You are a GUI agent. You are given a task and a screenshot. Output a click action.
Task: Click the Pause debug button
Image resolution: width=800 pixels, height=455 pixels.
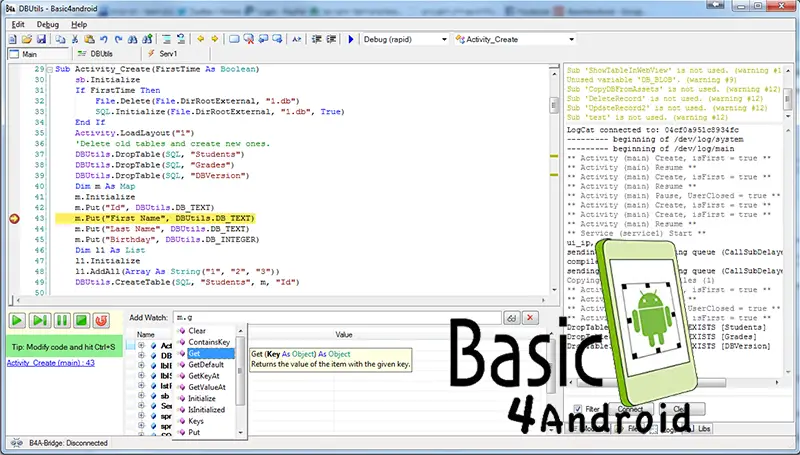point(62,320)
